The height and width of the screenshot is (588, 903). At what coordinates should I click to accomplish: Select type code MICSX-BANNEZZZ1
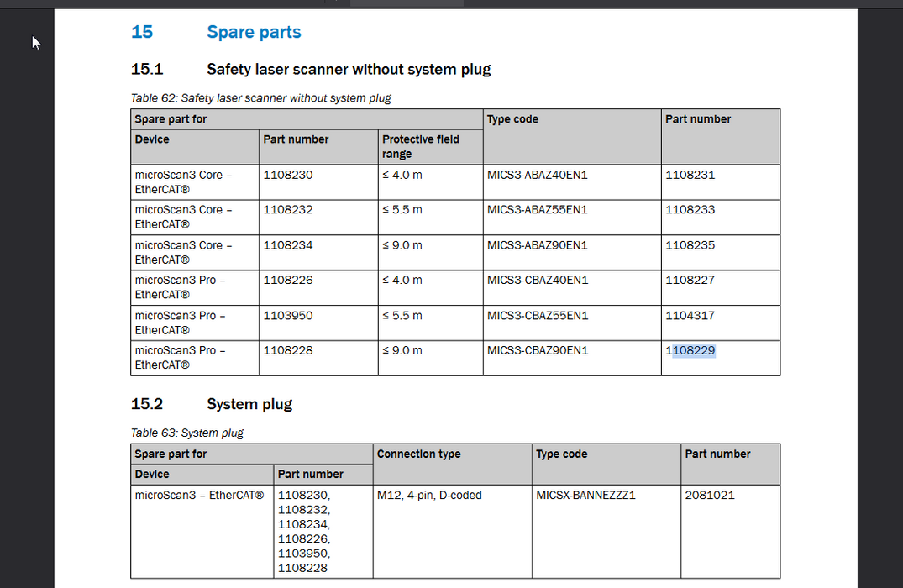coord(585,495)
